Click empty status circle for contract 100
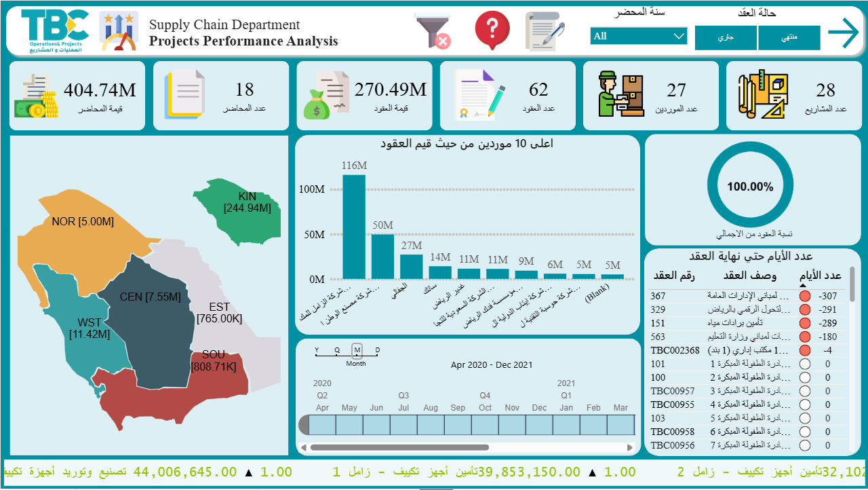This screenshot has height=490, width=868. (805, 377)
